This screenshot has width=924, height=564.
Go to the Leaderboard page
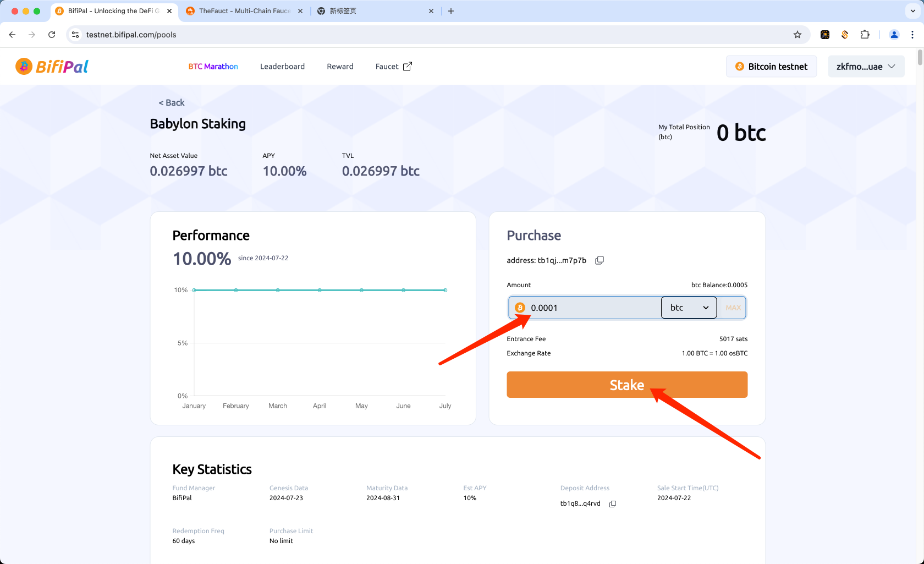pyautogui.click(x=282, y=67)
